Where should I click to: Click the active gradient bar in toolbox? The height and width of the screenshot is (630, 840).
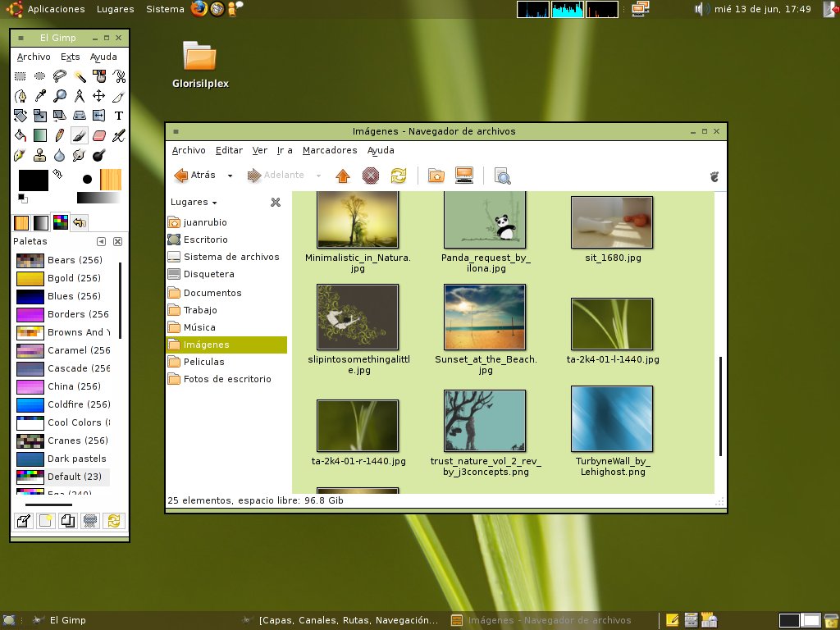tap(98, 199)
